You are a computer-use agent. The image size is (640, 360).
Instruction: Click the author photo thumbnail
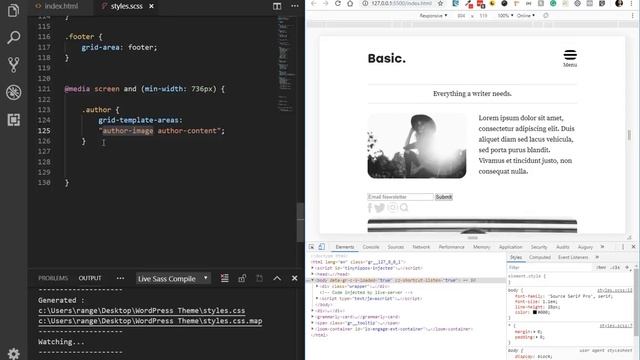point(417,146)
